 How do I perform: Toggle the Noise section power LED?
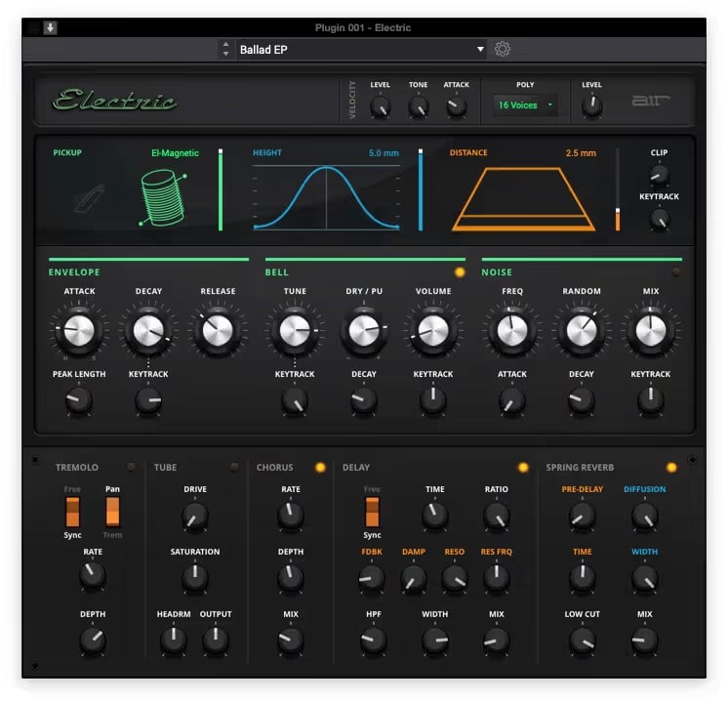(x=676, y=272)
